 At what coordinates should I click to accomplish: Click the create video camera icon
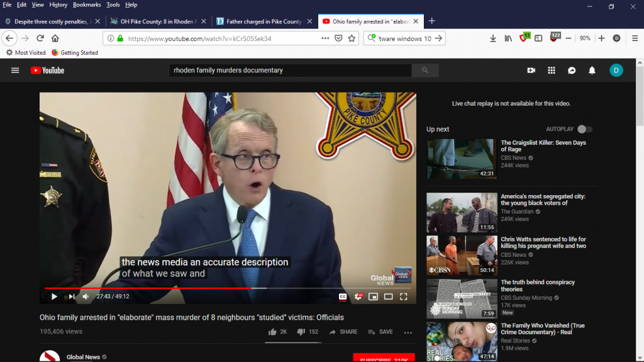coord(531,71)
